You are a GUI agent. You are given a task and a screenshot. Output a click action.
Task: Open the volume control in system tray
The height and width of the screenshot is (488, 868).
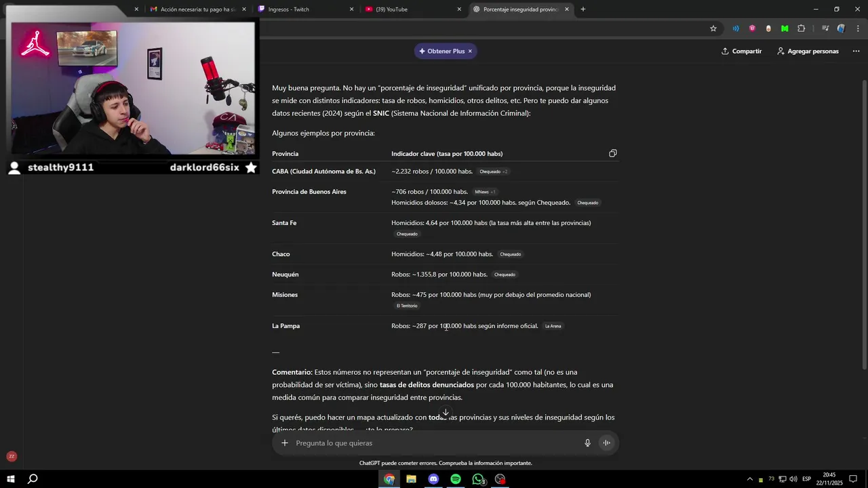pos(793,479)
